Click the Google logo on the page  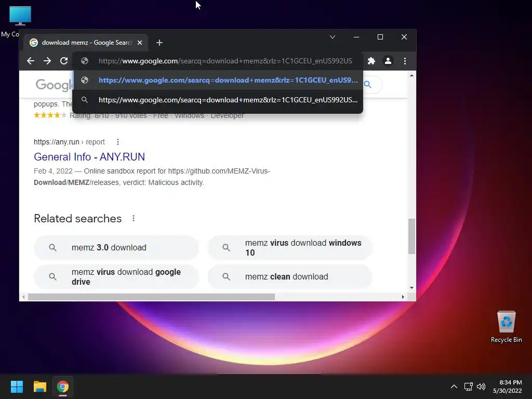pyautogui.click(x=54, y=85)
